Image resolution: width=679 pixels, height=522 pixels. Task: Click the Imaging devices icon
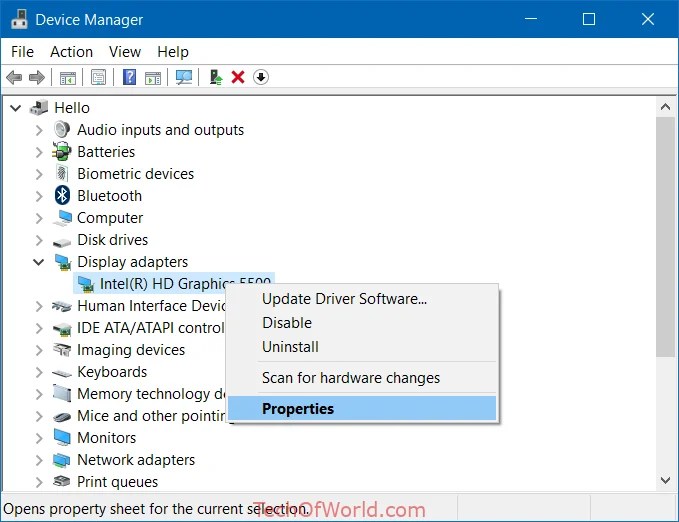[x=61, y=349]
